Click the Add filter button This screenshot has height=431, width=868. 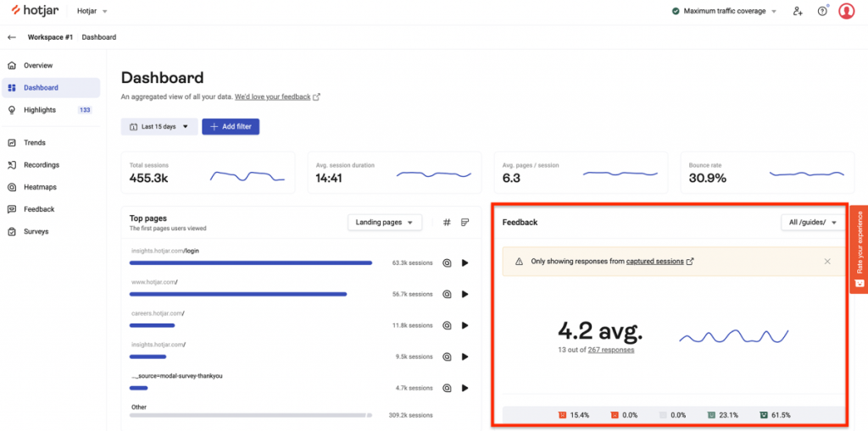(x=231, y=127)
